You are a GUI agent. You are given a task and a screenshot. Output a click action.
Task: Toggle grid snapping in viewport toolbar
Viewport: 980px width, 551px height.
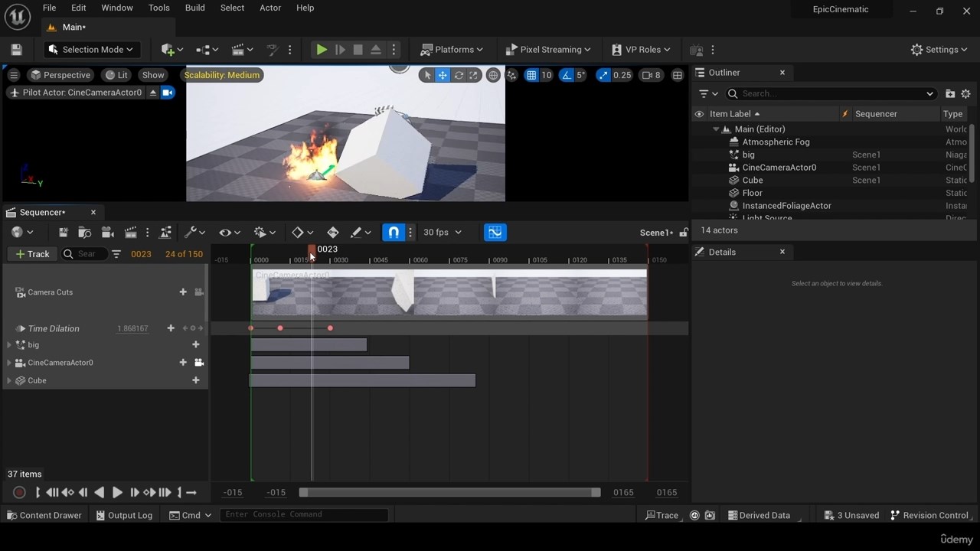click(531, 75)
